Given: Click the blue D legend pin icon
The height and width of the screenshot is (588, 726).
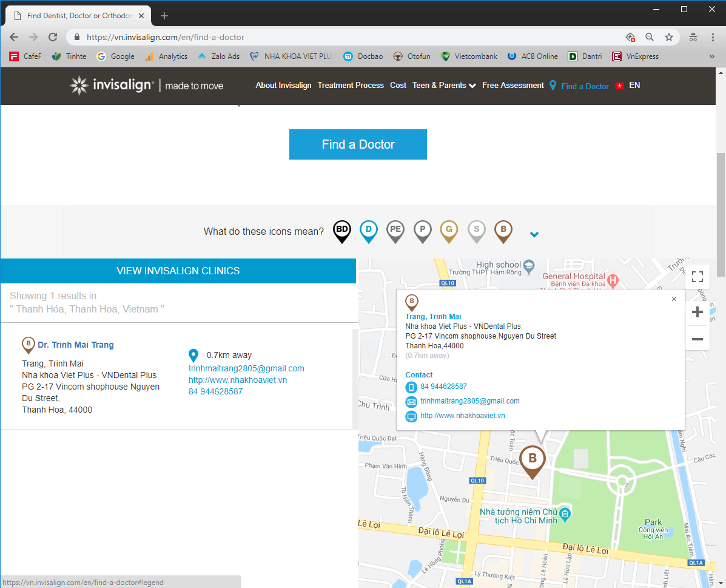Looking at the screenshot, I should (369, 232).
